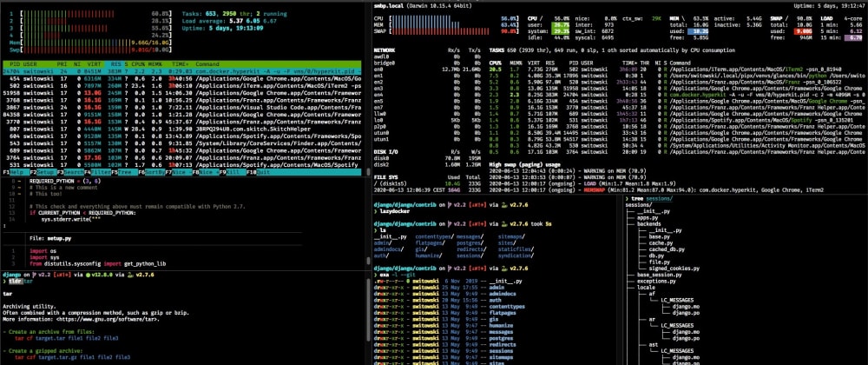Viewport: 868px width, 365px height.
Task: Click the 'File: setup.py' header in bat
Action: [x=51, y=238]
